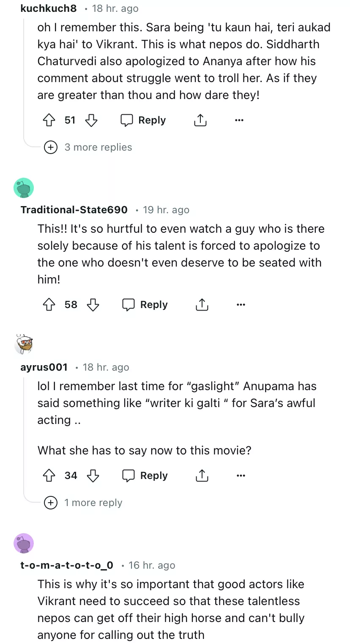This screenshot has width=350, height=644.
Task: Reply to kuchkuch8's comment
Action: pos(143,121)
